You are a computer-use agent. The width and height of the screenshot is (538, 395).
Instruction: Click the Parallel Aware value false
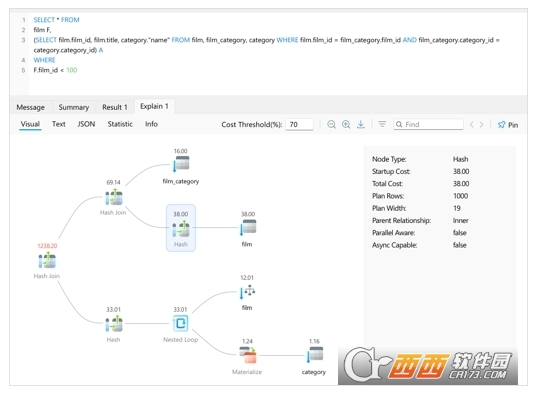coord(459,233)
